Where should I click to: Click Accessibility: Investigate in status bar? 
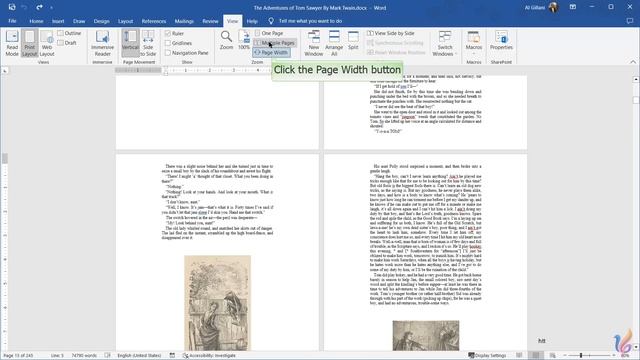[209, 356]
